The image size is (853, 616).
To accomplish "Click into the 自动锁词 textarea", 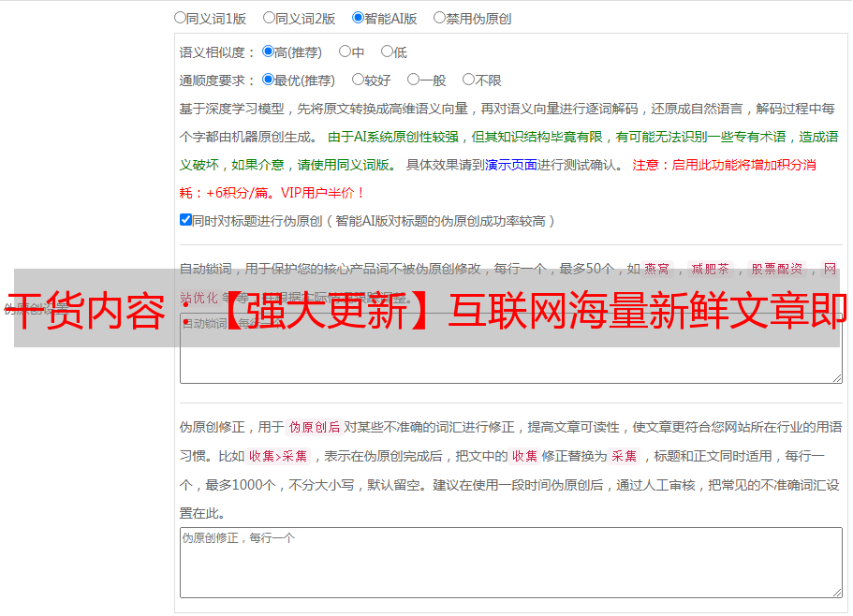I will coord(511,348).
